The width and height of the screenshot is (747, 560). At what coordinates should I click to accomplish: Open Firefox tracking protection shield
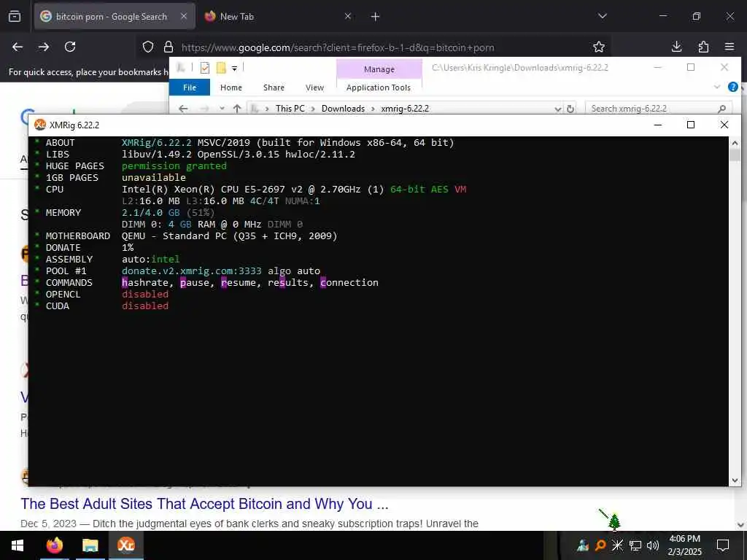click(x=148, y=47)
